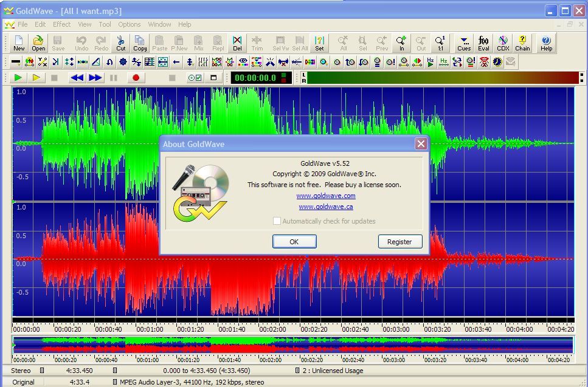Click the Reverse effect left-arrow icon
The height and width of the screenshot is (387, 588).
coord(176,62)
